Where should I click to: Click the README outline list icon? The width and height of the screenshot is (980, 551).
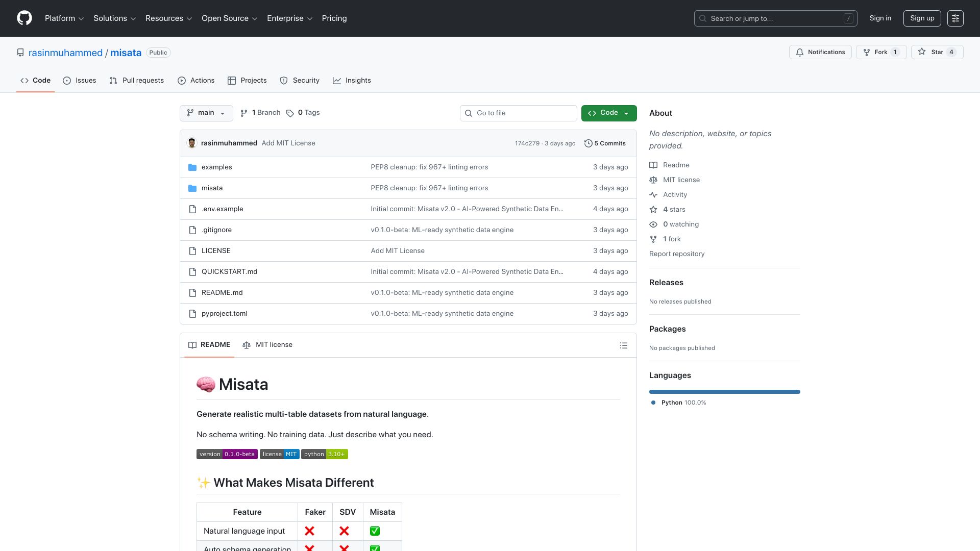(623, 345)
